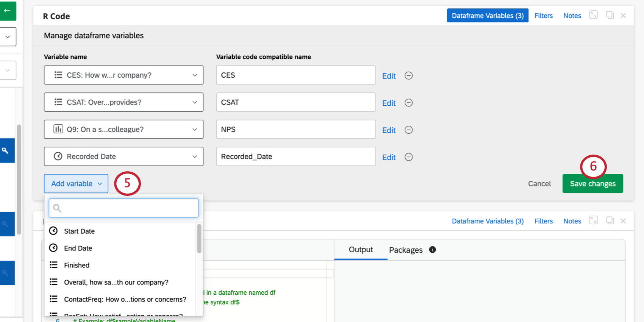Remove the CSAT variable row
Image resolution: width=644 pixels, height=322 pixels.
click(408, 103)
